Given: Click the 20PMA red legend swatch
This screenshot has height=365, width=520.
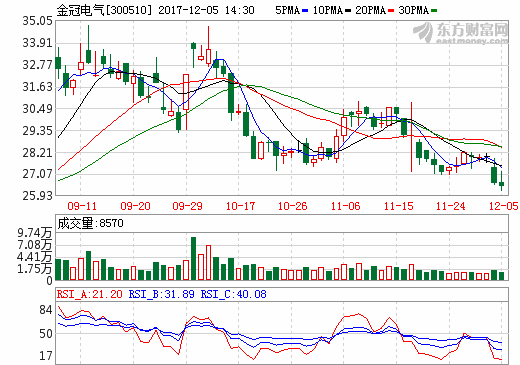Looking at the screenshot, I should coord(391,11).
